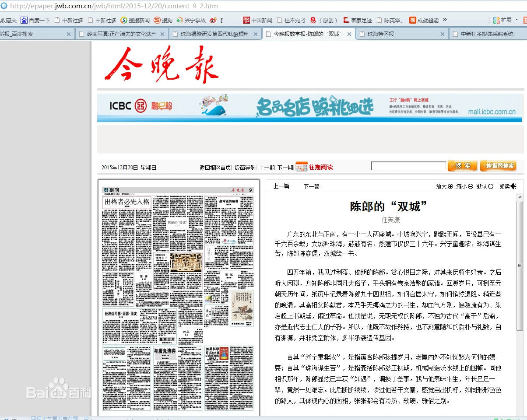Open 往期阅读 via the calendar icon
527x420 pixels.
pos(301,167)
